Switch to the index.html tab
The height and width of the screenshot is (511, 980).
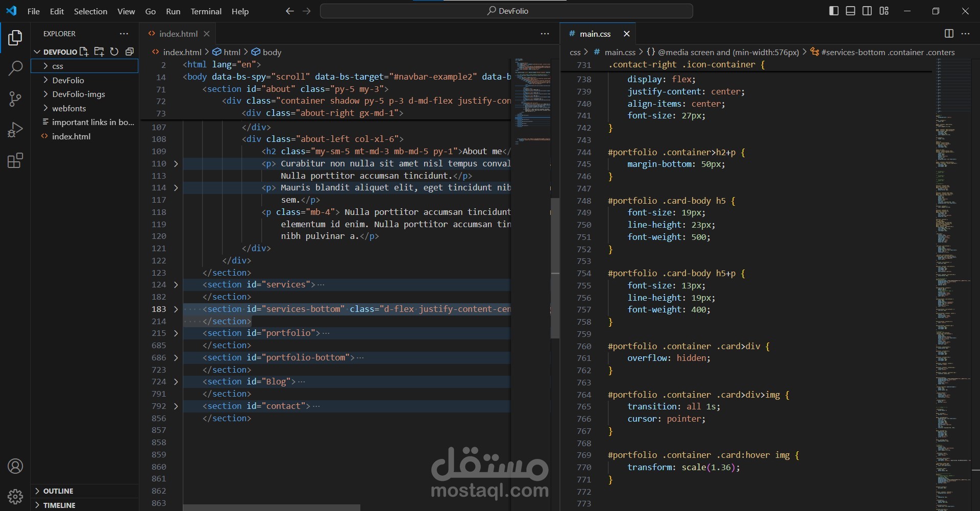pos(178,34)
